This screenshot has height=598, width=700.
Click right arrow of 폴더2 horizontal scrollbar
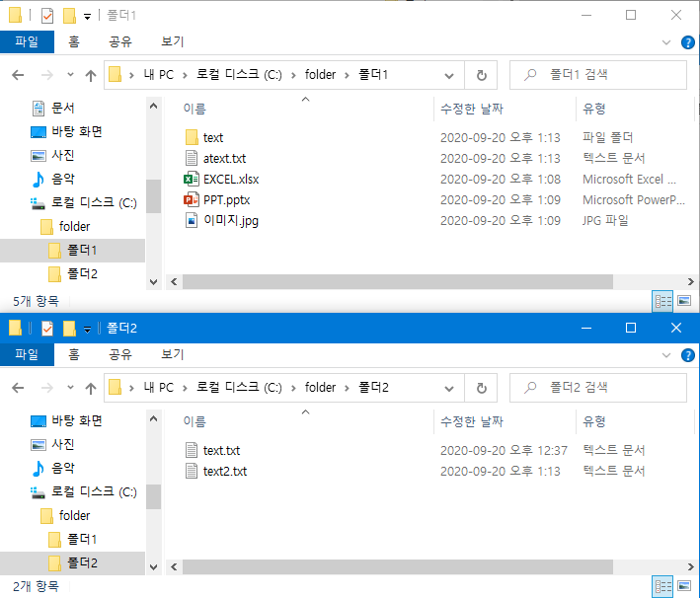click(690, 566)
